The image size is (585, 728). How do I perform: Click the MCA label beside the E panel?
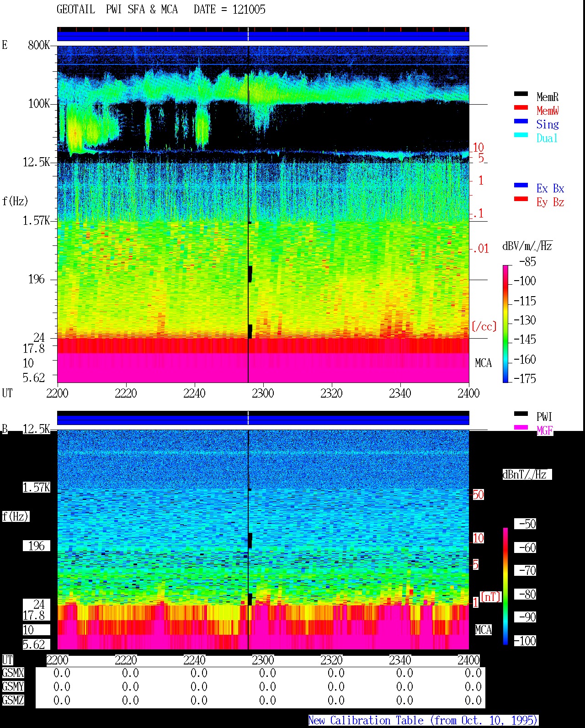(483, 363)
